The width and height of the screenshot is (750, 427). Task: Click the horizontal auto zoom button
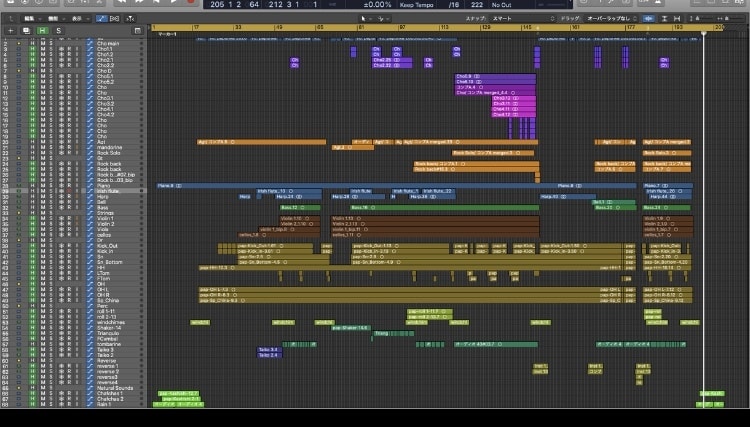[x=677, y=19]
